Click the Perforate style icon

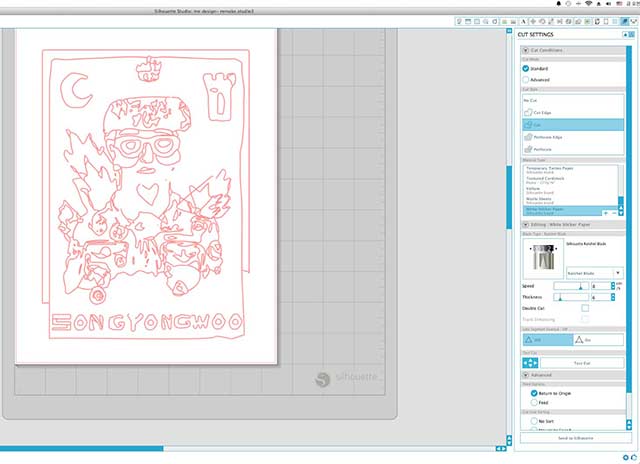[528, 149]
